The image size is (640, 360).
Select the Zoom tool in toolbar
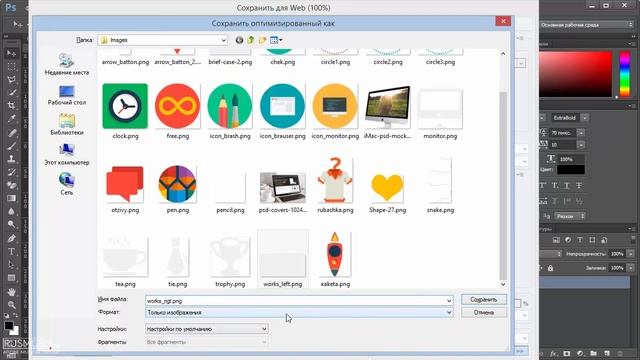pyautogui.click(x=11, y=305)
